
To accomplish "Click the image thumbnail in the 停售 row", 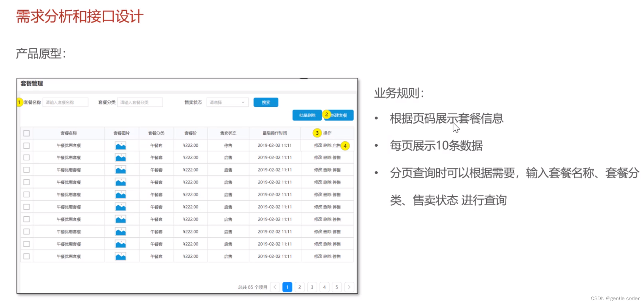I will (120, 145).
